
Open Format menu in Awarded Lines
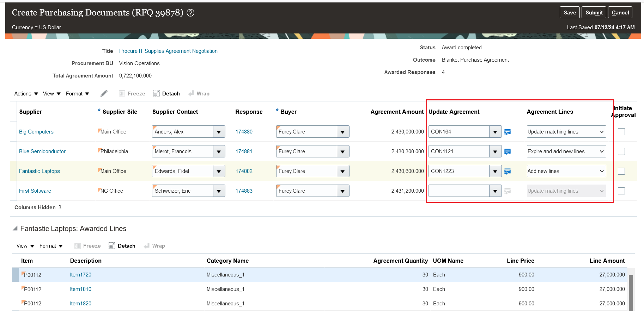point(51,245)
